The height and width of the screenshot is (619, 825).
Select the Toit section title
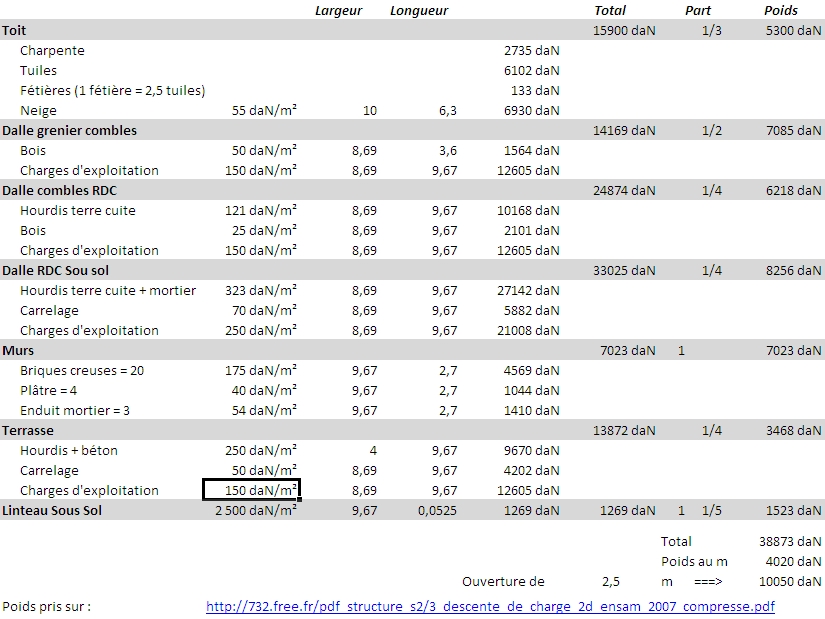pos(14,31)
